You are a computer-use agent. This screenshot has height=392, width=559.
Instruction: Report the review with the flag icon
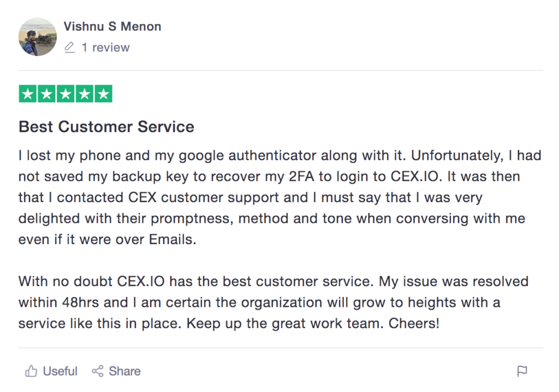[x=522, y=371]
